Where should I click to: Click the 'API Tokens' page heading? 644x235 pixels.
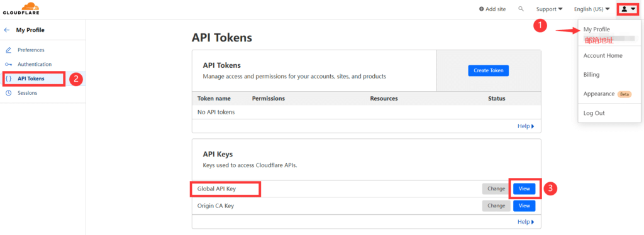(222, 38)
